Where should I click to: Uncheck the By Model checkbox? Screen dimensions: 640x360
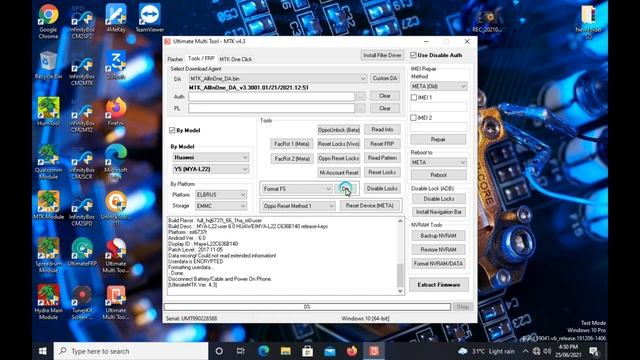click(x=172, y=130)
